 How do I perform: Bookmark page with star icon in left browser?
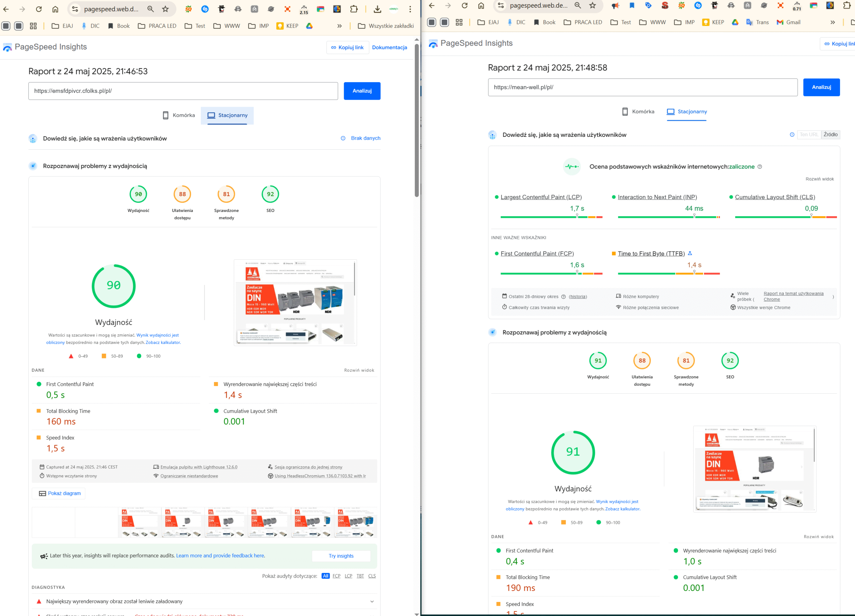pos(165,9)
